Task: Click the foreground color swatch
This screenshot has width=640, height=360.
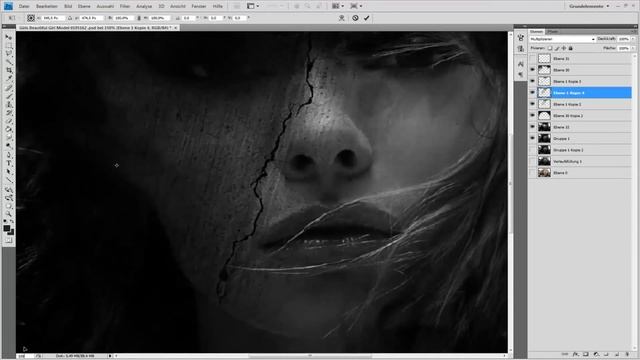Action: [x=7, y=229]
